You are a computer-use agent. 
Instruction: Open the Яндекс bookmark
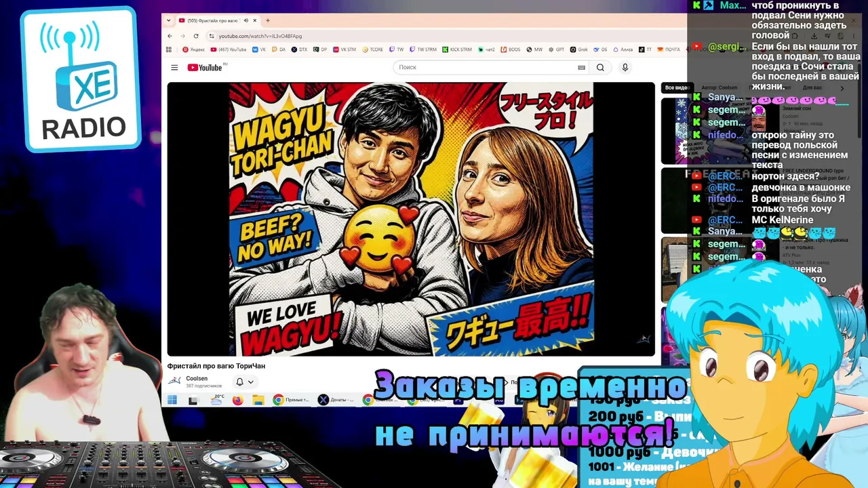pos(194,49)
